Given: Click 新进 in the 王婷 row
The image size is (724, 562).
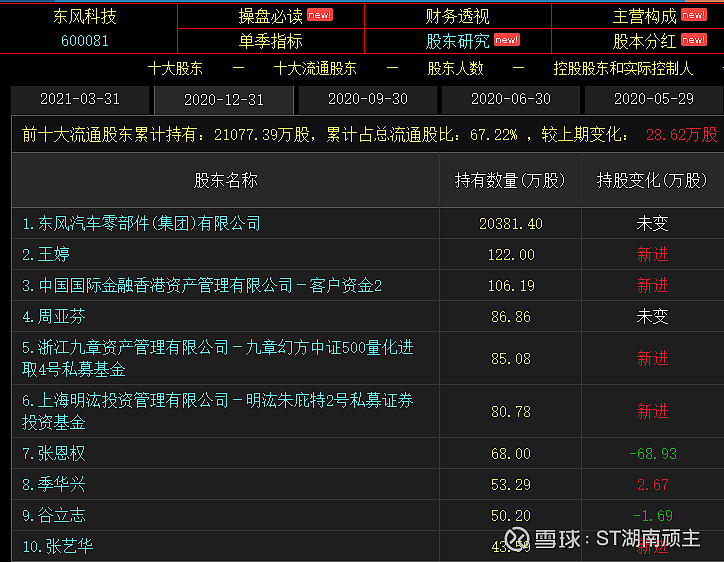Looking at the screenshot, I should [652, 254].
